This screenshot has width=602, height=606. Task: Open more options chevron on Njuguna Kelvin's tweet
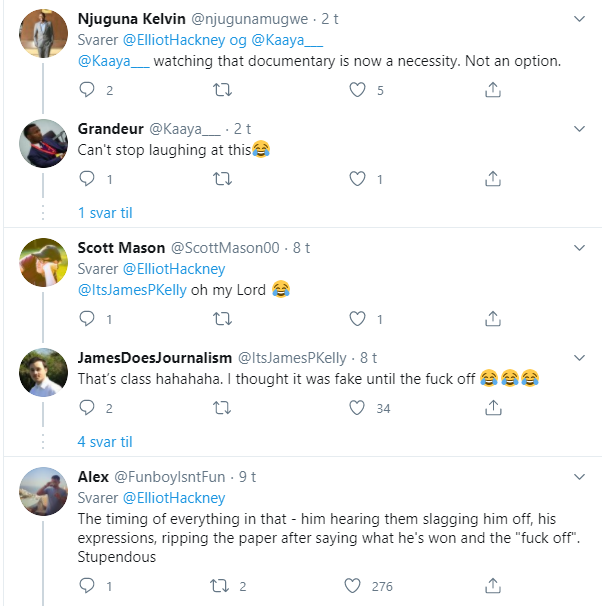[x=579, y=19]
